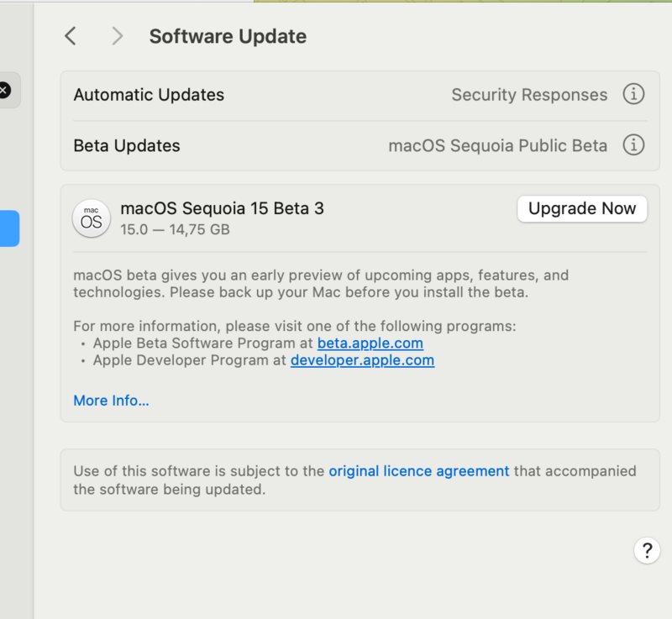
Task: Clear sidebar search with the x icon
Action: 4,90
